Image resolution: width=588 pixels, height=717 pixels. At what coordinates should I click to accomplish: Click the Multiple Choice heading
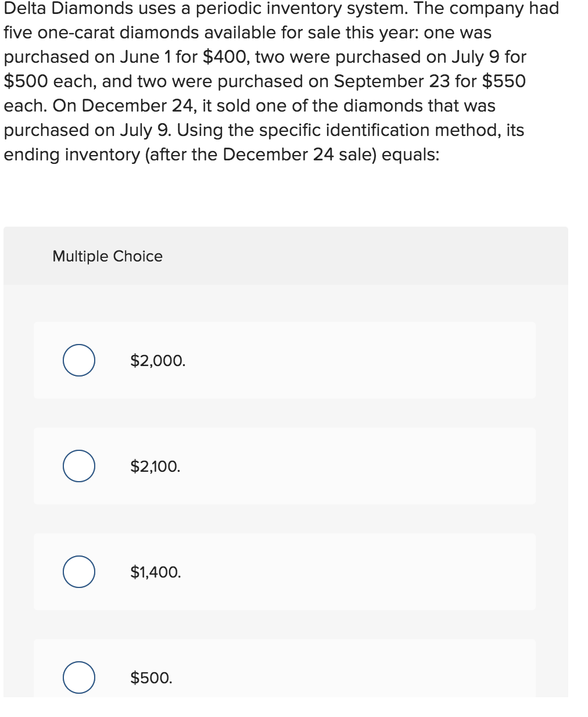coord(107,256)
